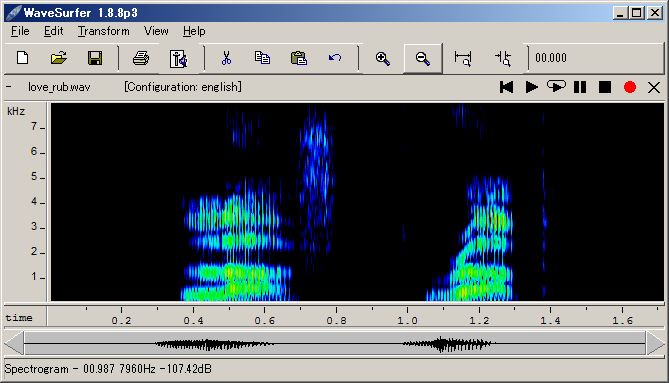
Task: Click the time axis label
Action: (19, 318)
